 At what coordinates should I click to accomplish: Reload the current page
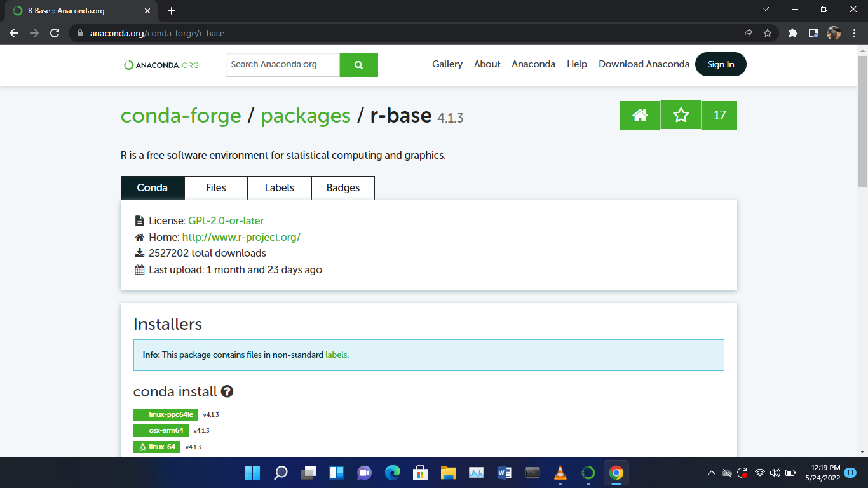[55, 33]
